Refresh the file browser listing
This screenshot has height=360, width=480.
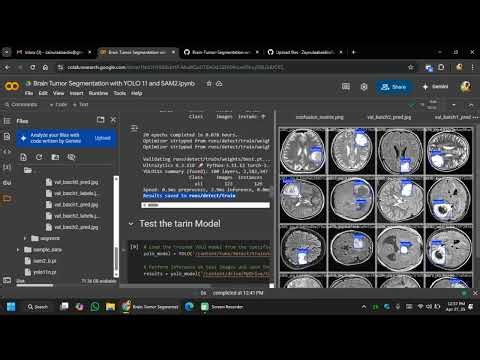coord(39,157)
